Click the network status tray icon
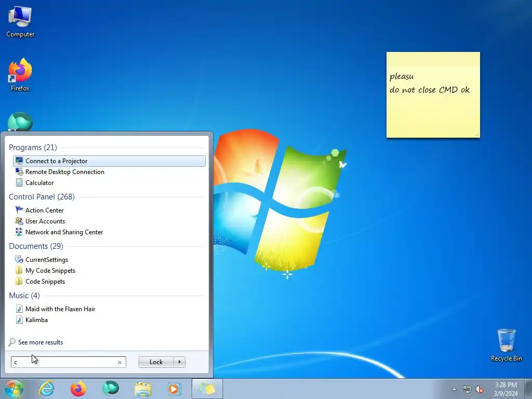532x399 pixels. (x=467, y=389)
